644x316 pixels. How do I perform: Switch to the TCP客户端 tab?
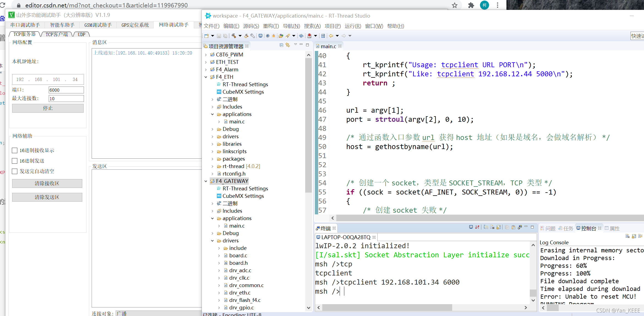[x=57, y=34]
